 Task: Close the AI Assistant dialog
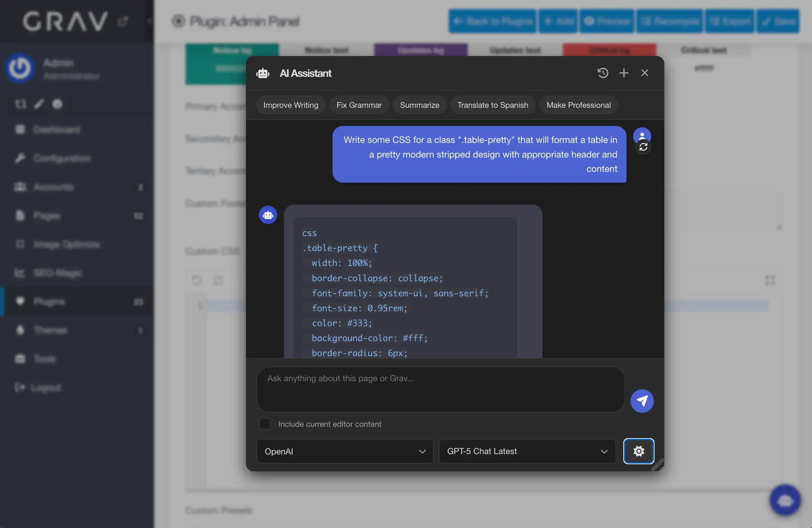tap(644, 73)
